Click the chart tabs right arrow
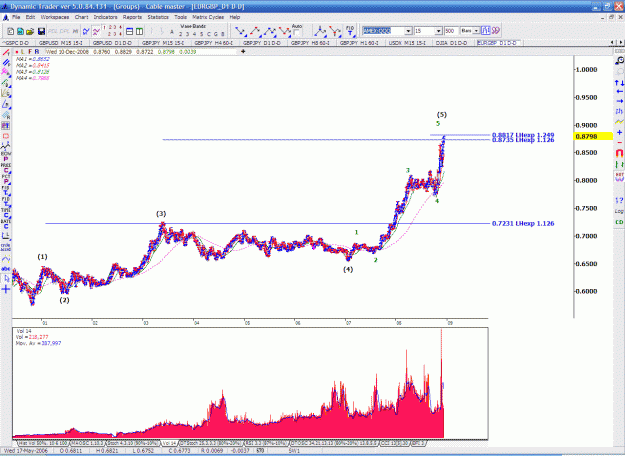Image resolution: width=625 pixels, height=456 pixels. tap(620, 43)
